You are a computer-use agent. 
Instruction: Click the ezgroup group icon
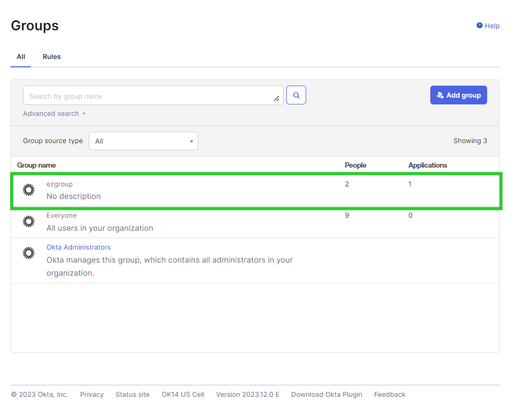(29, 190)
